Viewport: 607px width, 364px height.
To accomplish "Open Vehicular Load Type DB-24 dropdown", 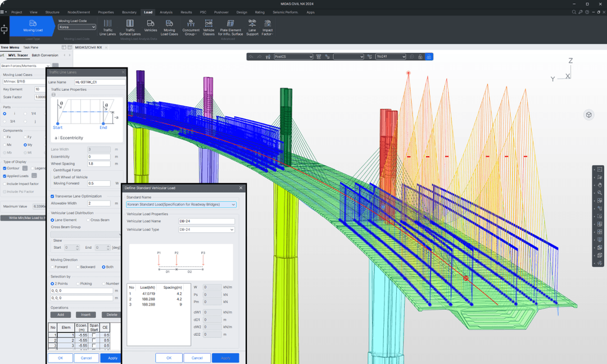I will pyautogui.click(x=206, y=229).
